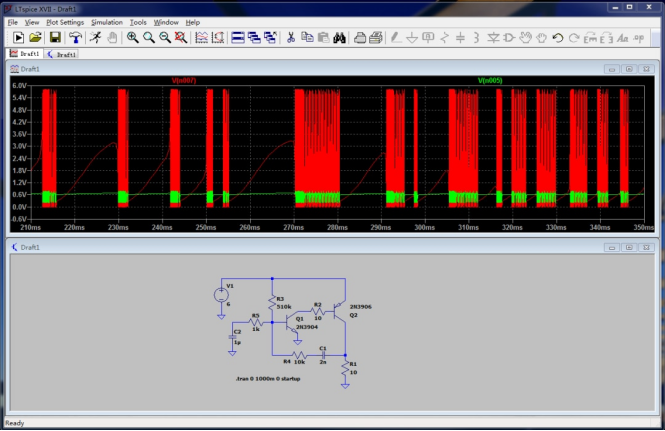Click the Undo arrow icon
Image resolution: width=665 pixels, height=431 pixels.
(558, 37)
